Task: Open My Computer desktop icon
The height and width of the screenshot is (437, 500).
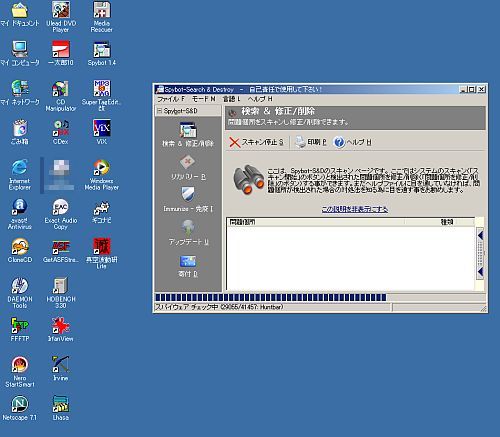Action: (x=20, y=53)
